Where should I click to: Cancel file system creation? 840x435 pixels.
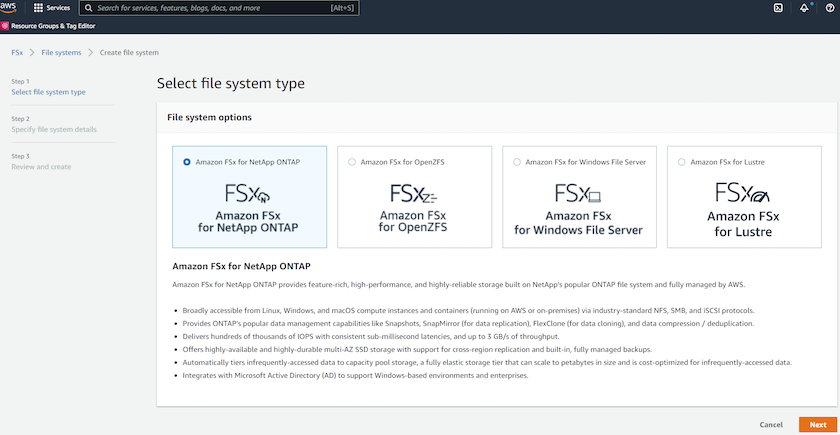click(771, 424)
